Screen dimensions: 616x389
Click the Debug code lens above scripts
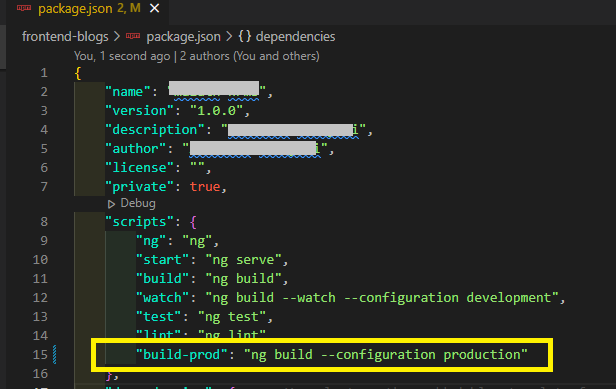click(138, 203)
